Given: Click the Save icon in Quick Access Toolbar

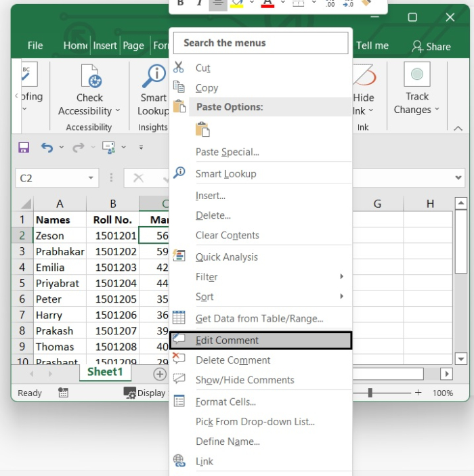Looking at the screenshot, I should pos(24,148).
